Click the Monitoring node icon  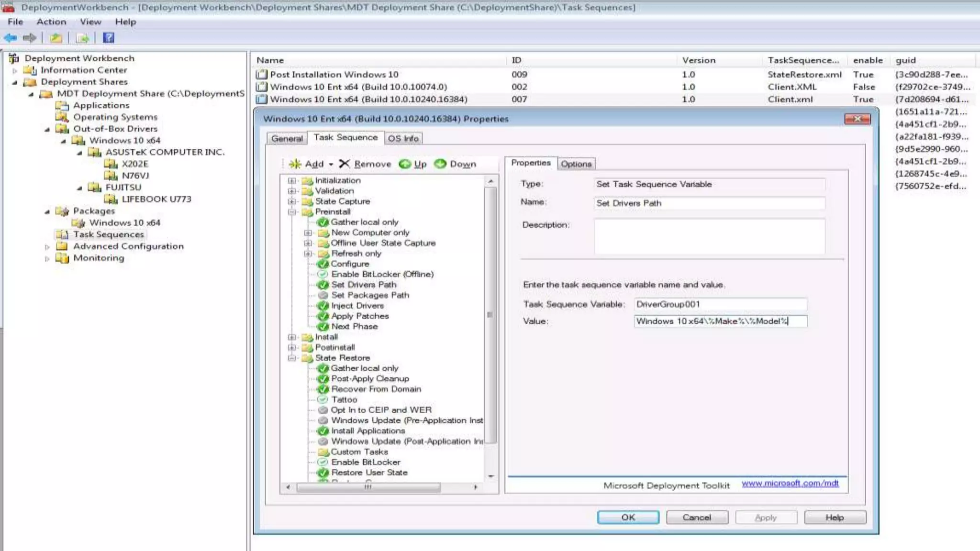pyautogui.click(x=62, y=258)
